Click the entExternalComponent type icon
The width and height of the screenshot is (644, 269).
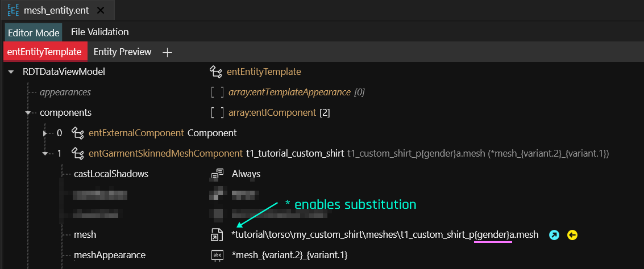click(78, 133)
